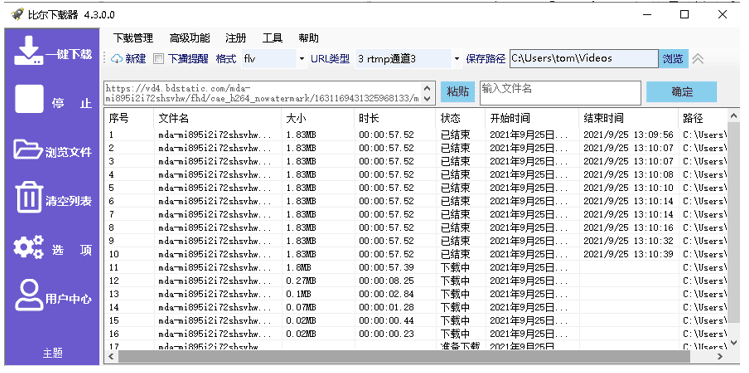Click the 开始时间 column header
This screenshot has height=373, width=749.
(x=532, y=118)
